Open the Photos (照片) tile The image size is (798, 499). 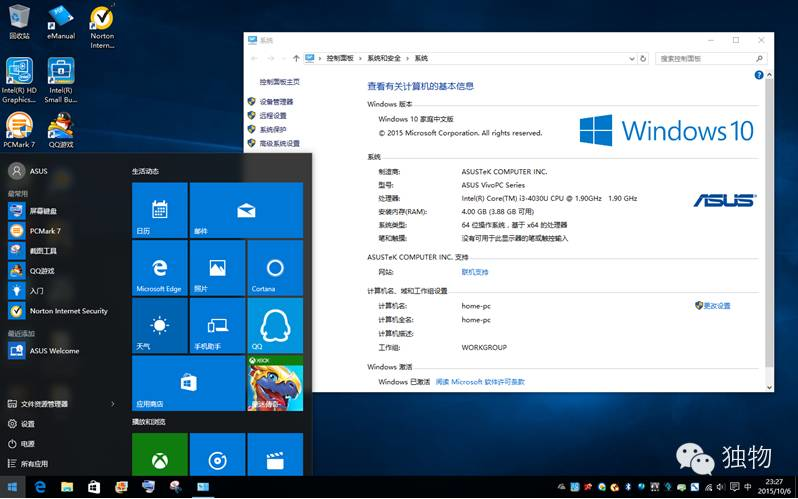coord(217,268)
